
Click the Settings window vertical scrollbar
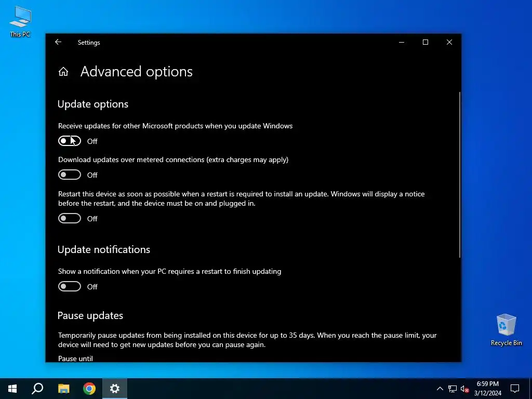click(460, 175)
